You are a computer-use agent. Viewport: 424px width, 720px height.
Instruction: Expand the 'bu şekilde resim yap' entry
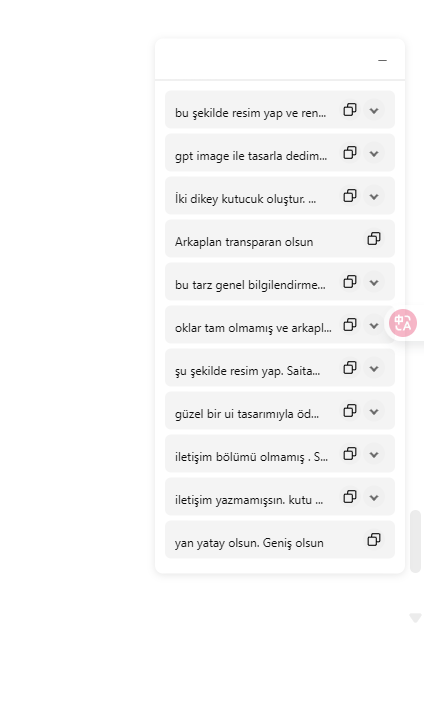pos(374,110)
